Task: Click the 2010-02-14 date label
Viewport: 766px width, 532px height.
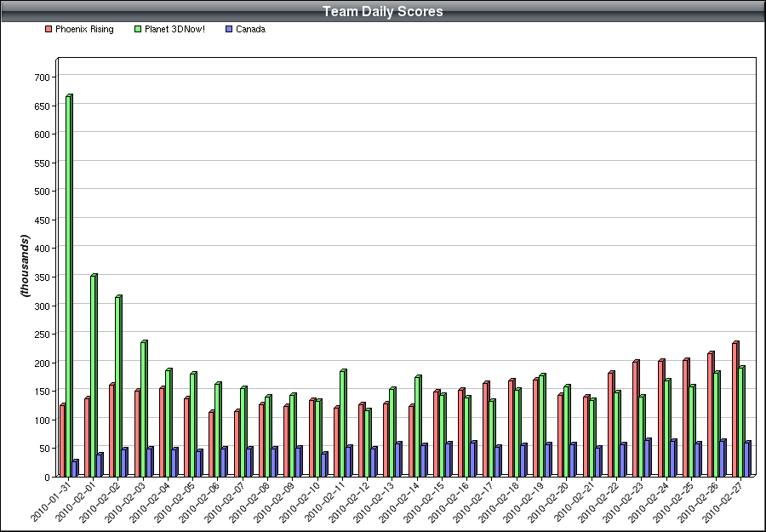Action: click(x=401, y=501)
